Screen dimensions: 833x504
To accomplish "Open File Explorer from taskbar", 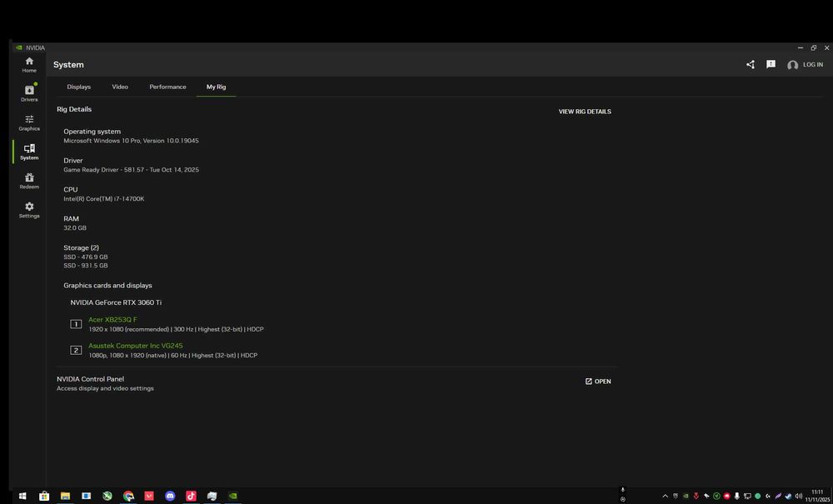I will coord(65,496).
